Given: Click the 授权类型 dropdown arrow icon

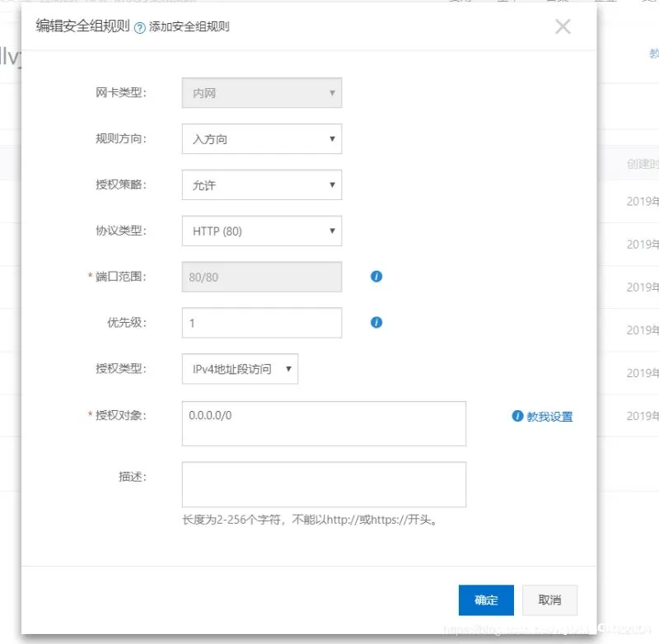Looking at the screenshot, I should (288, 369).
